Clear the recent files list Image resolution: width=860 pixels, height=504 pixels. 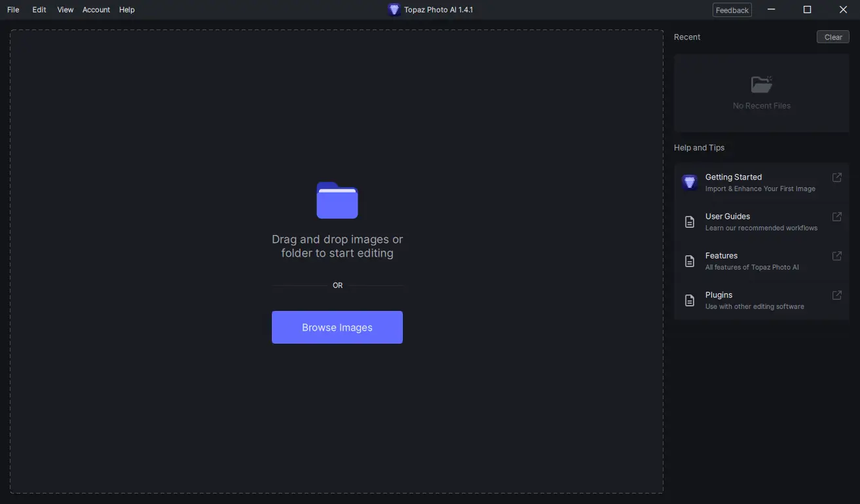click(x=833, y=37)
